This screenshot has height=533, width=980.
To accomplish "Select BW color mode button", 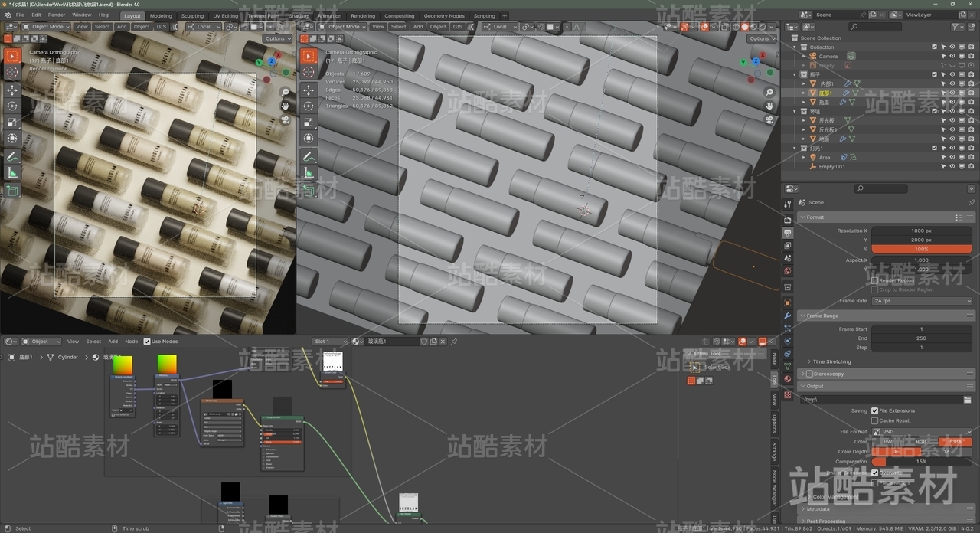I will point(888,442).
